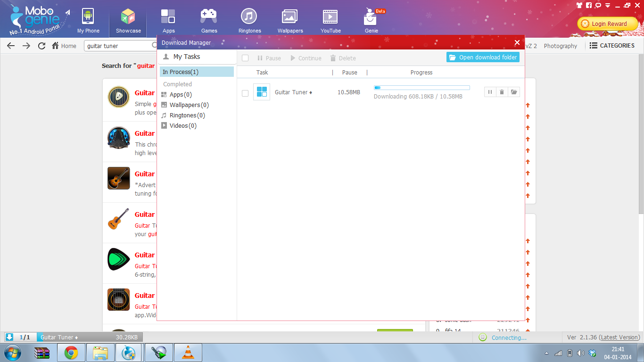Screen dimensions: 644x362
Task: Click the Open download folder button
Action: coord(483,58)
